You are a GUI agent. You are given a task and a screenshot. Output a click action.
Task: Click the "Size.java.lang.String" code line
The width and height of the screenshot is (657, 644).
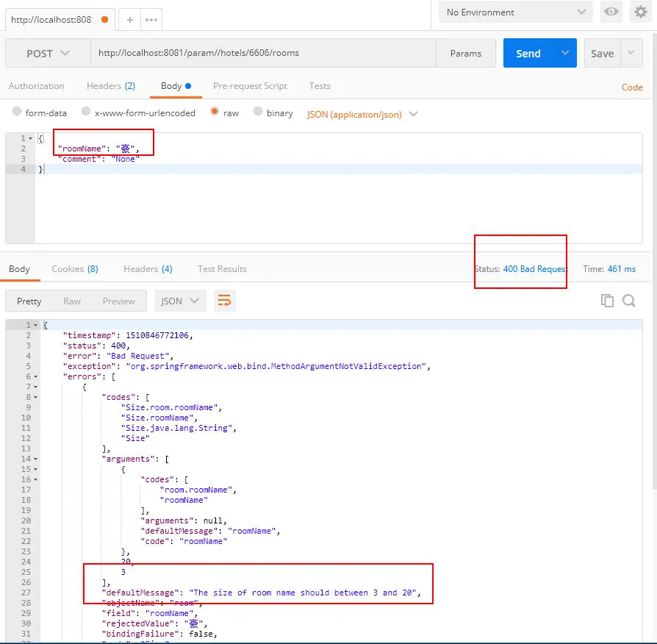(x=179, y=428)
